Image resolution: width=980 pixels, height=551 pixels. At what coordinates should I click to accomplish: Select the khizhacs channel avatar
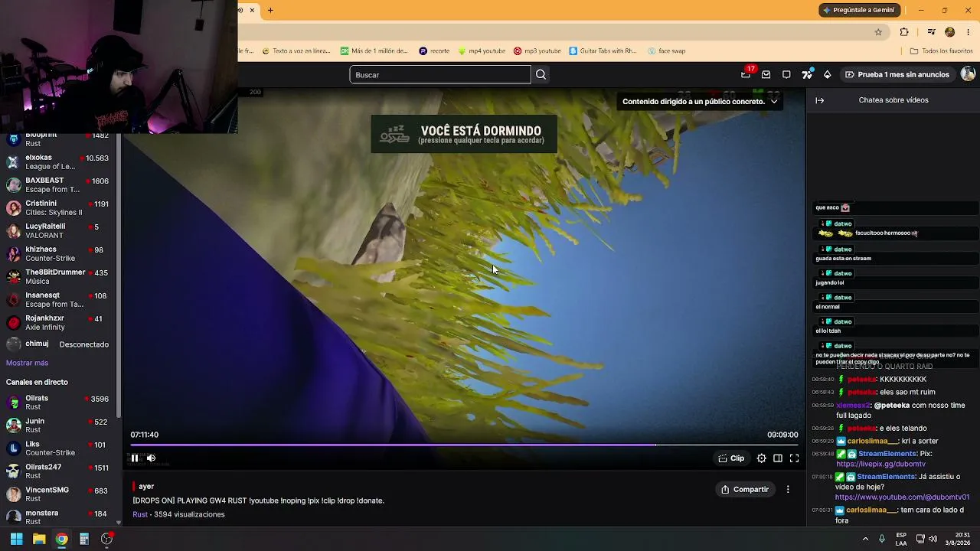(x=13, y=253)
